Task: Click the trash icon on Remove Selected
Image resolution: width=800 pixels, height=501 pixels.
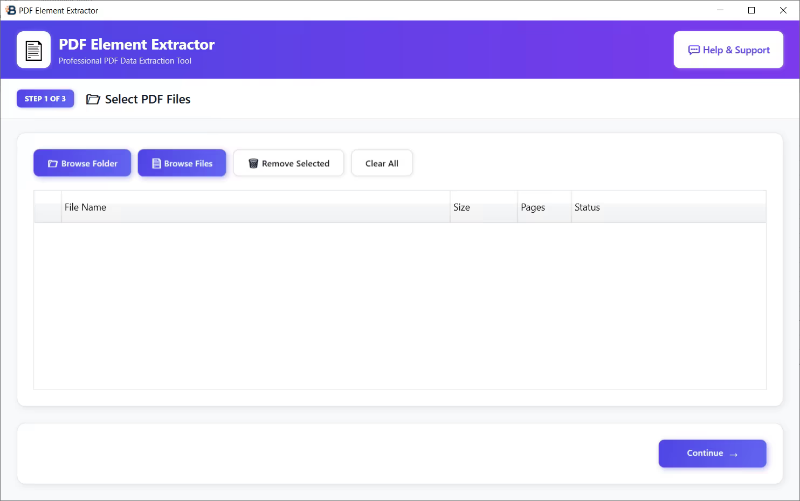Action: (253, 164)
